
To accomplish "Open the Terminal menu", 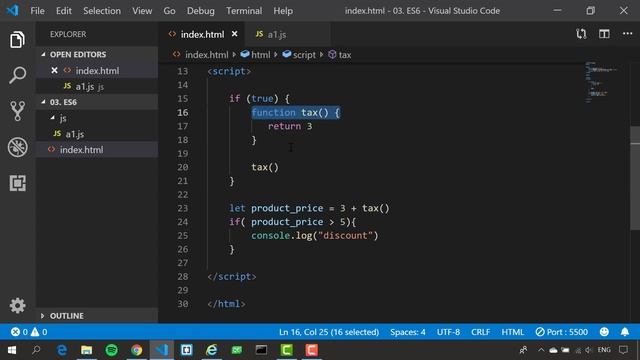I will pos(244,11).
